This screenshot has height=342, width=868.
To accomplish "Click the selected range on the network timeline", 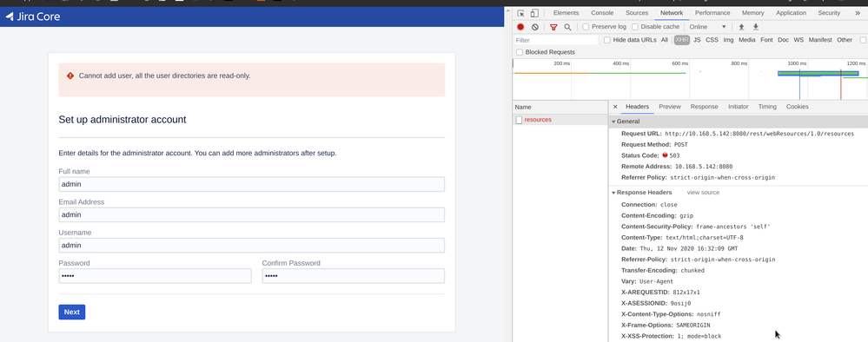I will click(x=818, y=74).
